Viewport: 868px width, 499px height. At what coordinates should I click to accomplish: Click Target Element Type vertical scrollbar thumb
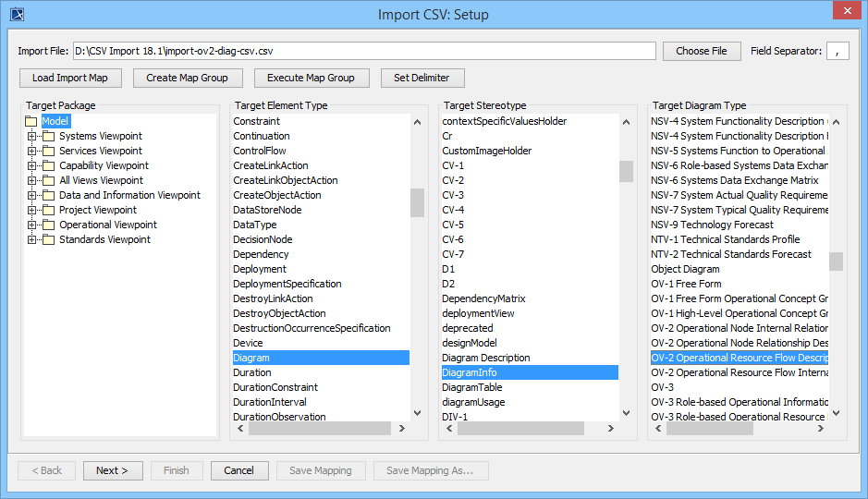417,202
